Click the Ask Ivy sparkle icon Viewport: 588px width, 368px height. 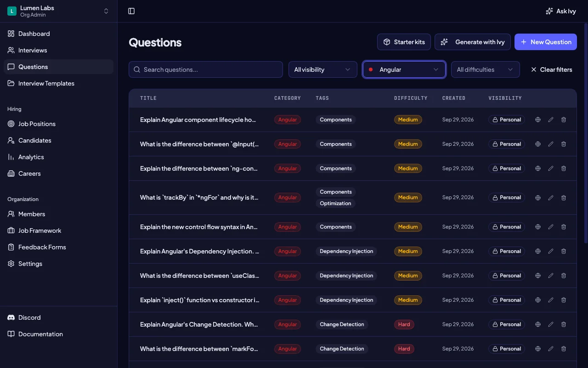[549, 11]
